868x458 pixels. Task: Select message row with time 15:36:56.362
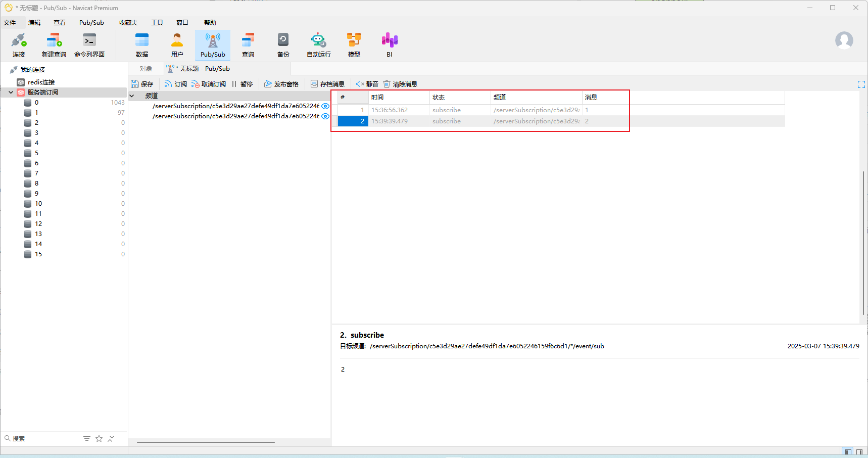pos(561,110)
